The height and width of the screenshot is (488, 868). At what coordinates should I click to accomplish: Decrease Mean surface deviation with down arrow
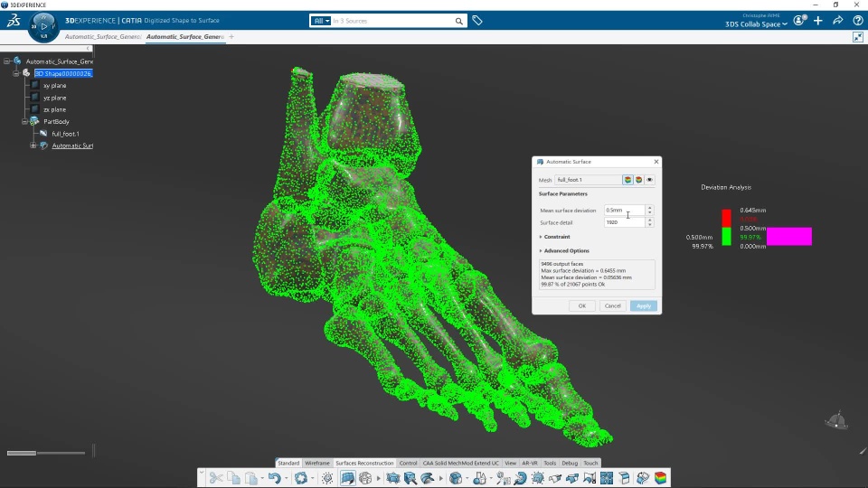click(x=650, y=212)
